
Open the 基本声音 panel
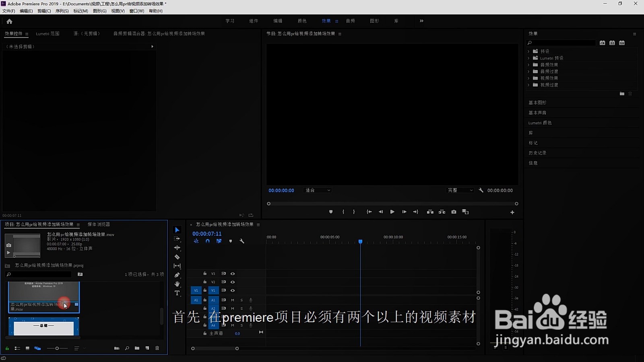pos(537,113)
